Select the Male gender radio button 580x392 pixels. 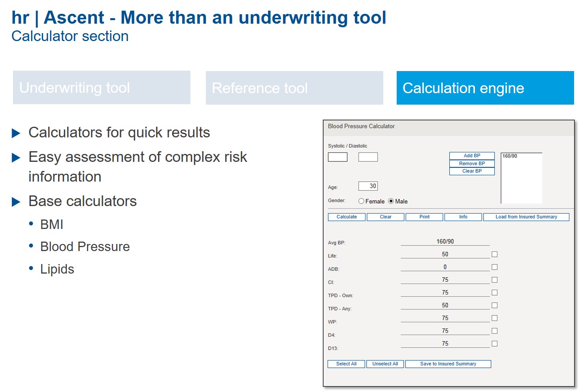coord(391,201)
